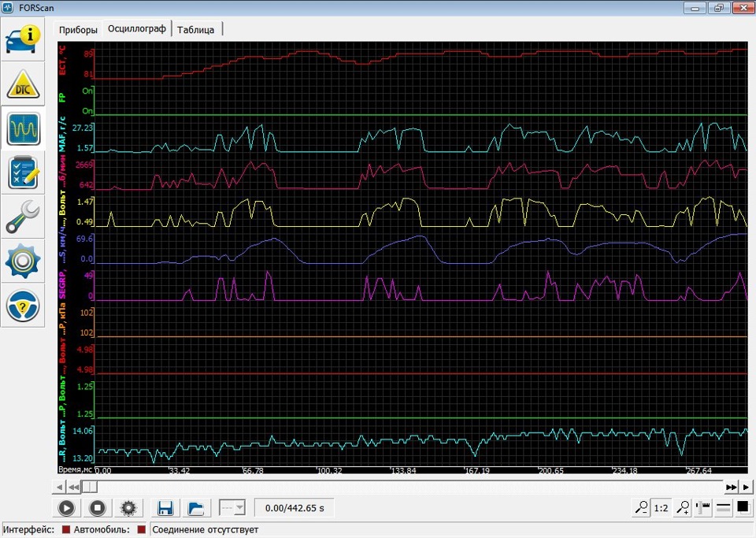Click the 267.64 time axis marker
The height and width of the screenshot is (538, 756).
pyautogui.click(x=699, y=470)
